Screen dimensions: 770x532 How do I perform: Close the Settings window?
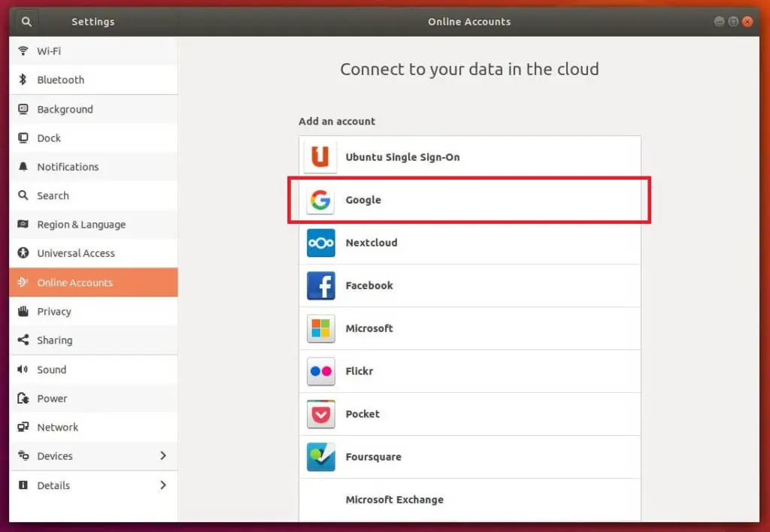point(747,21)
